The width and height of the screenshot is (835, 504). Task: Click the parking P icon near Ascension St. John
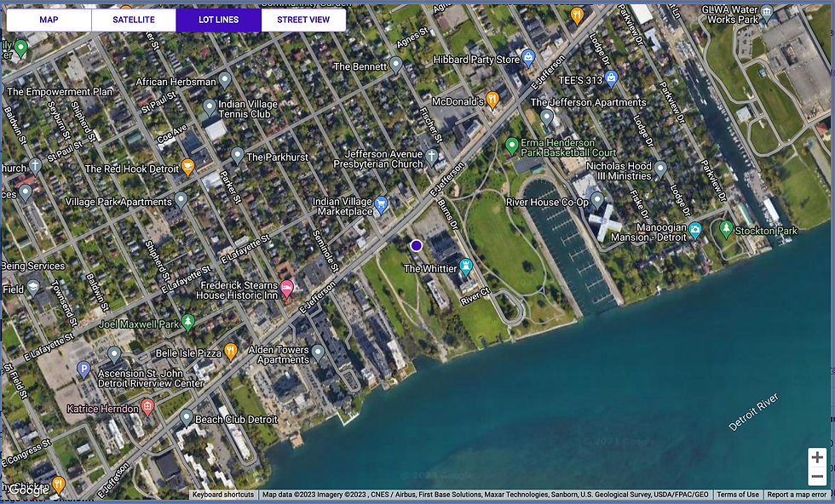tap(83, 369)
